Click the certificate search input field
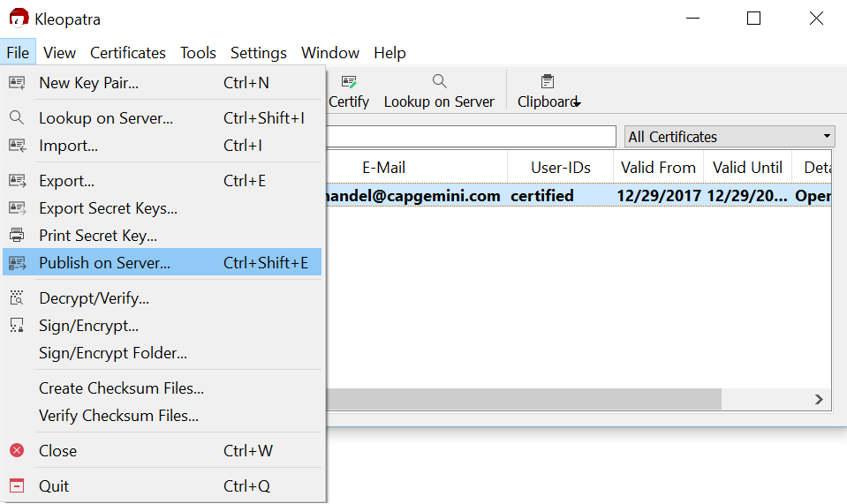847x504 pixels. 471,137
